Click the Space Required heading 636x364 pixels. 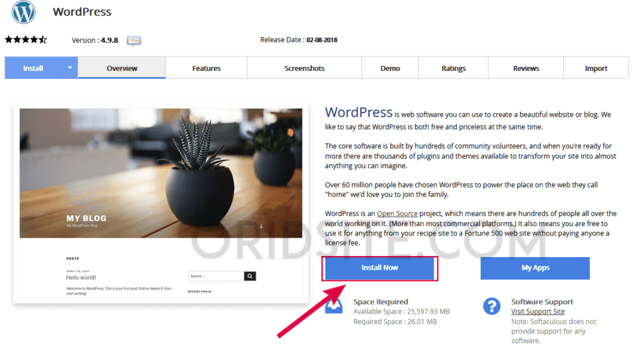pos(381,302)
